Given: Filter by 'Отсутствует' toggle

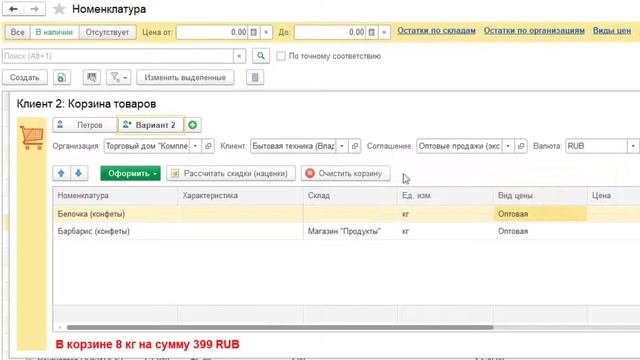Looking at the screenshot, I should pos(107,32).
